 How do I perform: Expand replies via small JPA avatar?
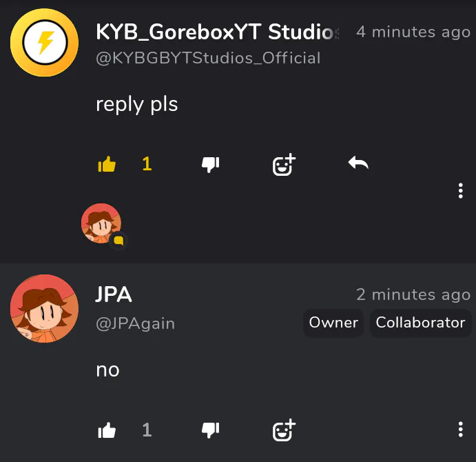tap(101, 223)
